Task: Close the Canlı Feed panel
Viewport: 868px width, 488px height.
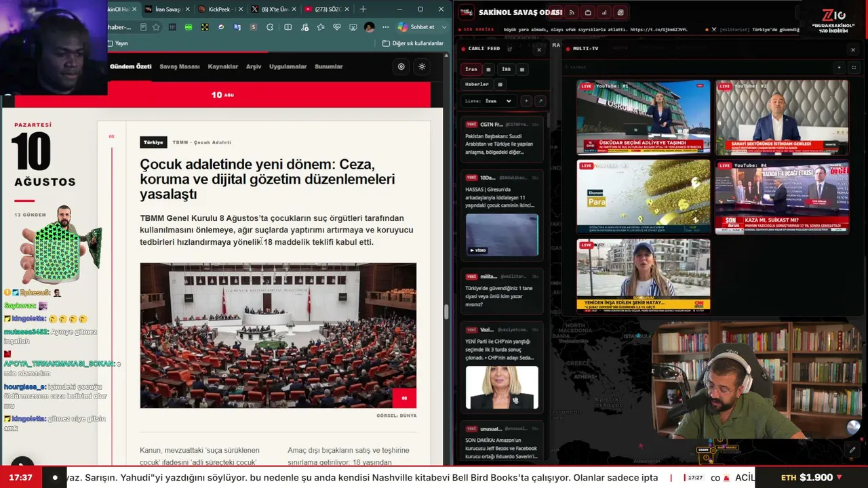Action: pos(539,49)
